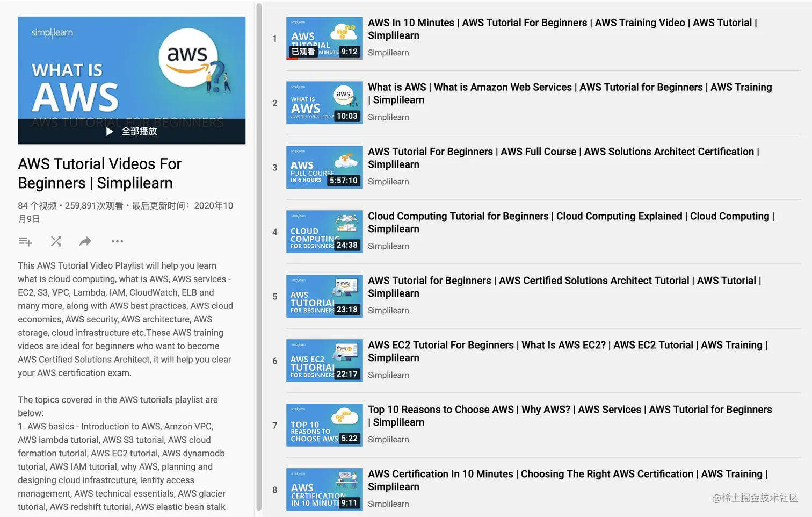Open AWS Tutorial 23:18 video thumbnail
Screen dimensions: 812x517
point(324,296)
